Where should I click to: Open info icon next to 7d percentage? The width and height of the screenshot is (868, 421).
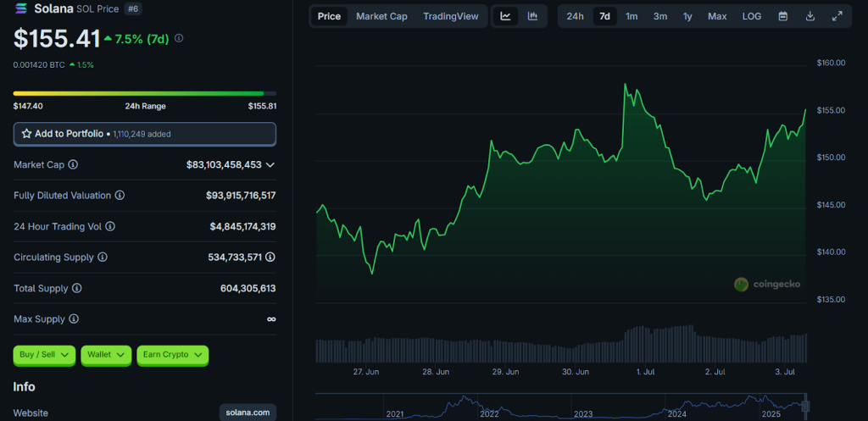(179, 38)
